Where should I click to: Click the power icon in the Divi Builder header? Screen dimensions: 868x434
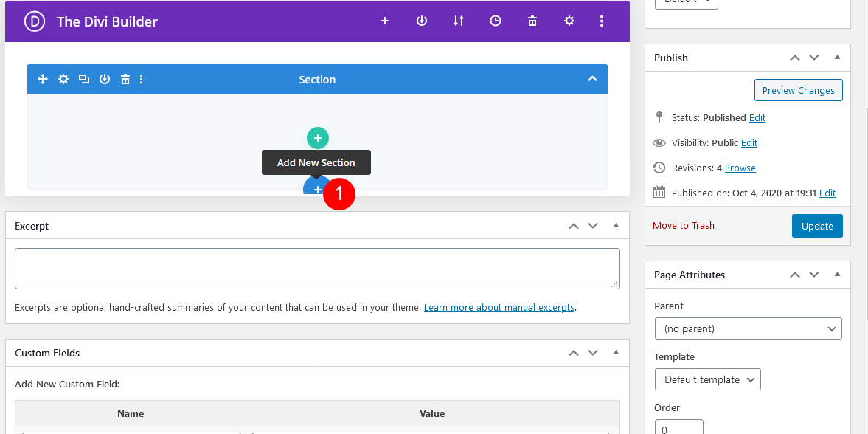422,21
